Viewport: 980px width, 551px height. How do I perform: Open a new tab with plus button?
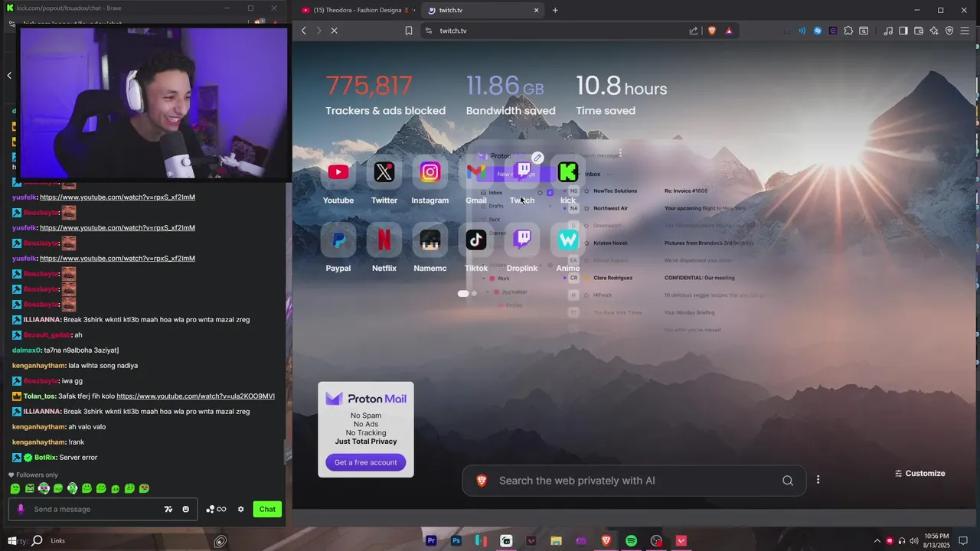[x=555, y=10]
